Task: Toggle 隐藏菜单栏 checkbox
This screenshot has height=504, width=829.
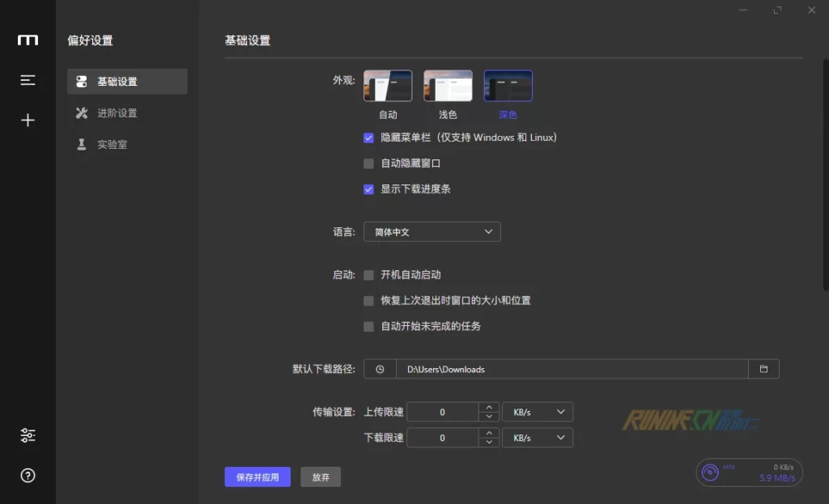Action: tap(368, 138)
